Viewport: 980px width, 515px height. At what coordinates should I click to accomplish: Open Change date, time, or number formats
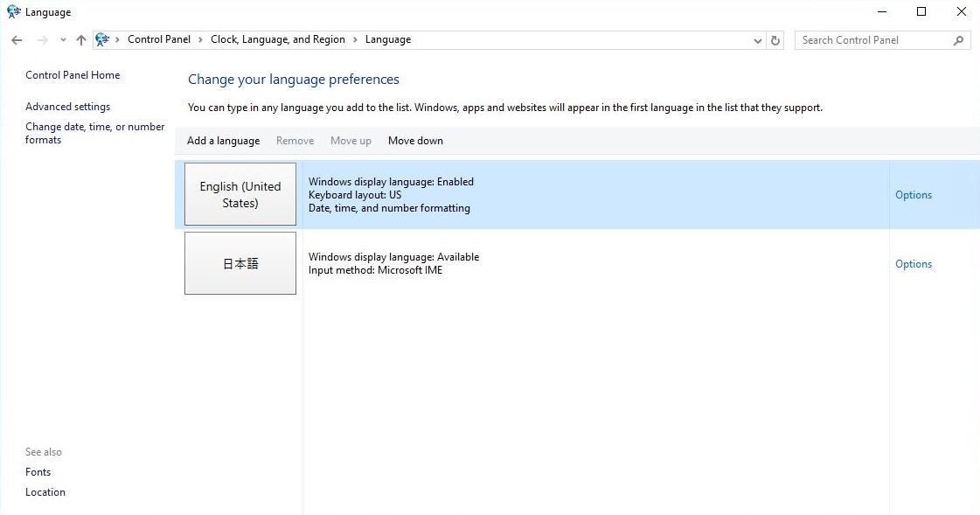tap(94, 133)
